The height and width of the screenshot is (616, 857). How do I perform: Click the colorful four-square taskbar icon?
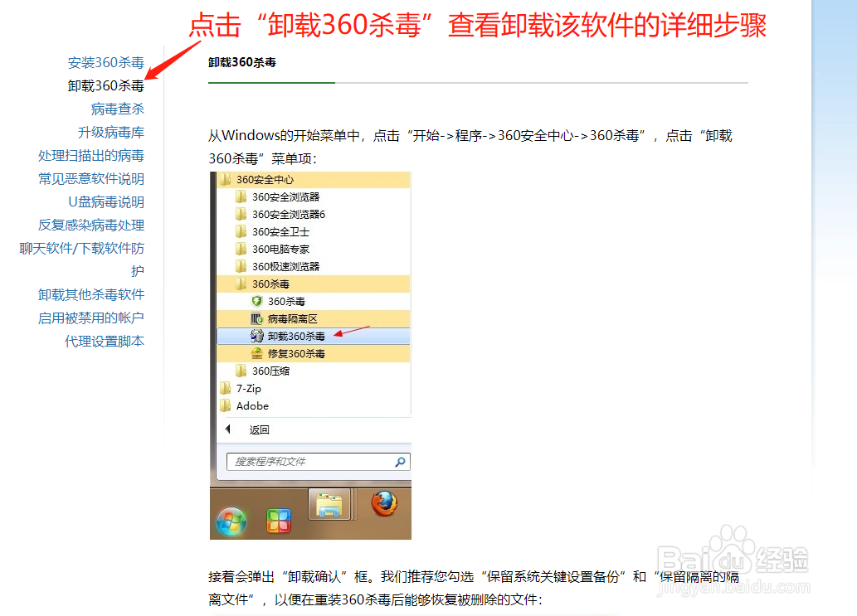279,521
